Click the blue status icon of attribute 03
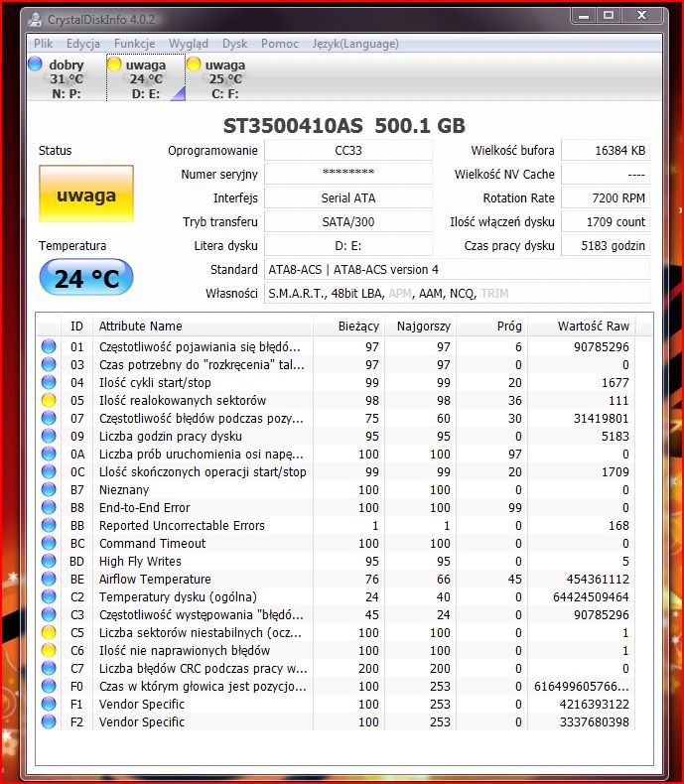Image resolution: width=684 pixels, height=784 pixels. [x=49, y=364]
